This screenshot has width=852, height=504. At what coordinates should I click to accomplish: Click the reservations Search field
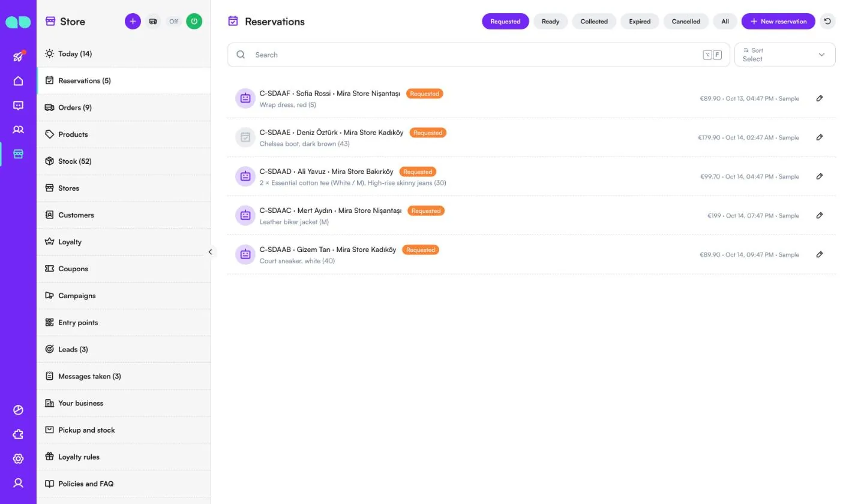tap(478, 55)
